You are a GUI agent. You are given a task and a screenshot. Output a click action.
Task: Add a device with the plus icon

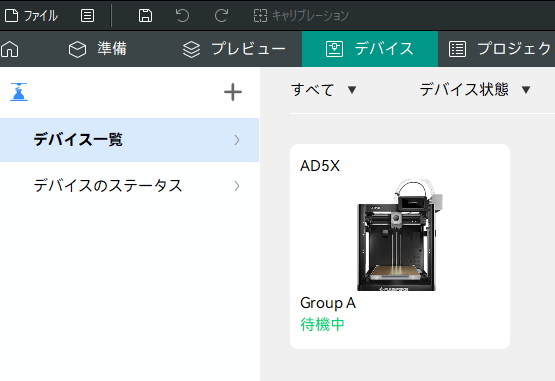pos(233,92)
